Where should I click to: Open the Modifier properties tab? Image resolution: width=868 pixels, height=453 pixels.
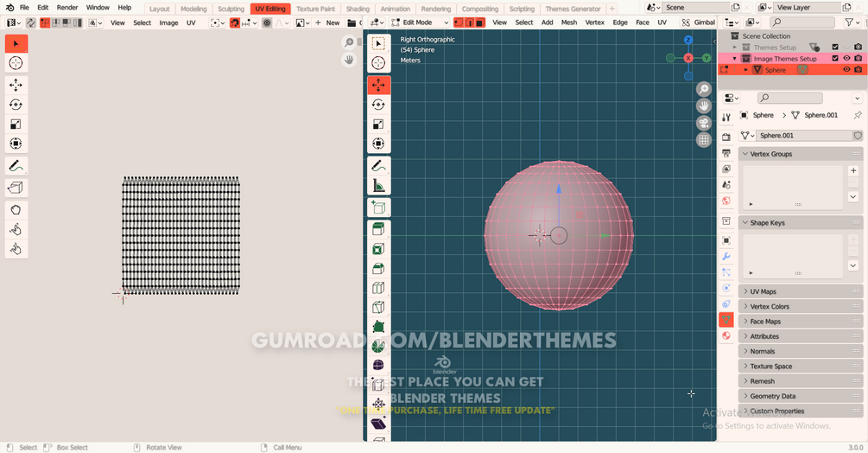pyautogui.click(x=726, y=257)
